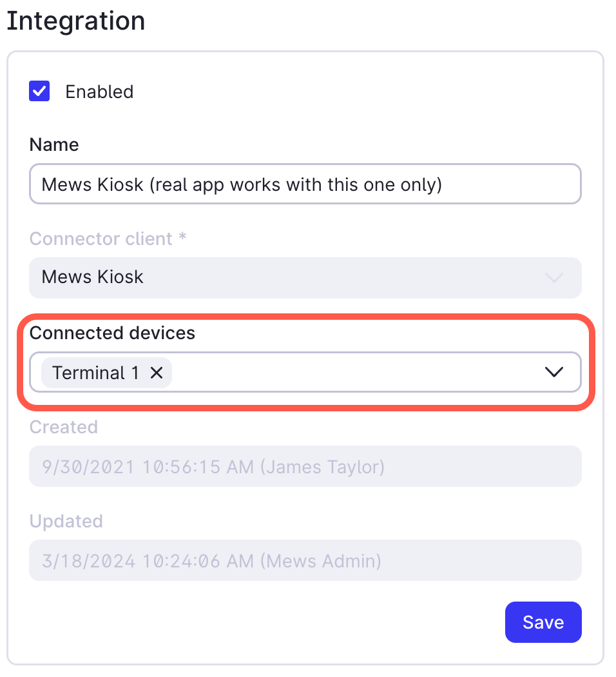Click the chevron on Connected devices field

pos(553,372)
